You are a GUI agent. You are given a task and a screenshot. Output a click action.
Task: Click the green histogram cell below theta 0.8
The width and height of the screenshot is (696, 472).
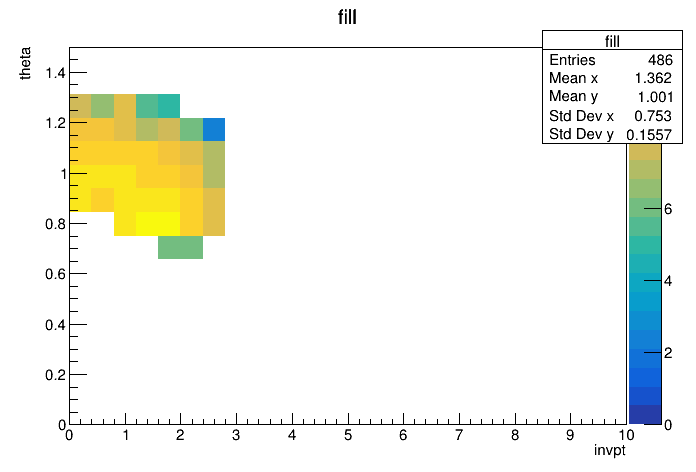click(180, 247)
